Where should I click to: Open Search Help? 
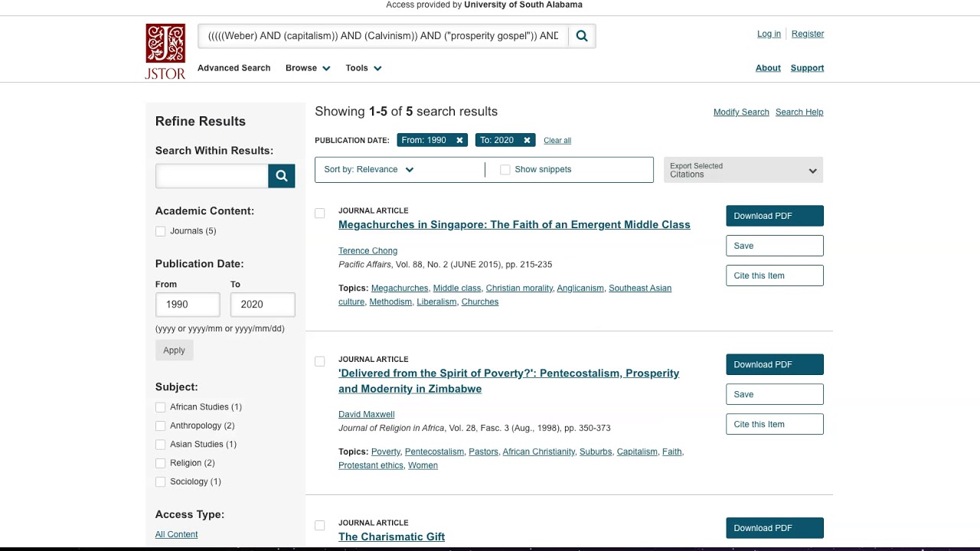pyautogui.click(x=799, y=112)
